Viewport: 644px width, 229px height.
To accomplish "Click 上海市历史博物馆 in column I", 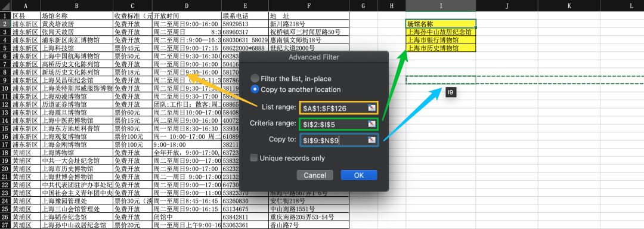I will (x=441, y=48).
